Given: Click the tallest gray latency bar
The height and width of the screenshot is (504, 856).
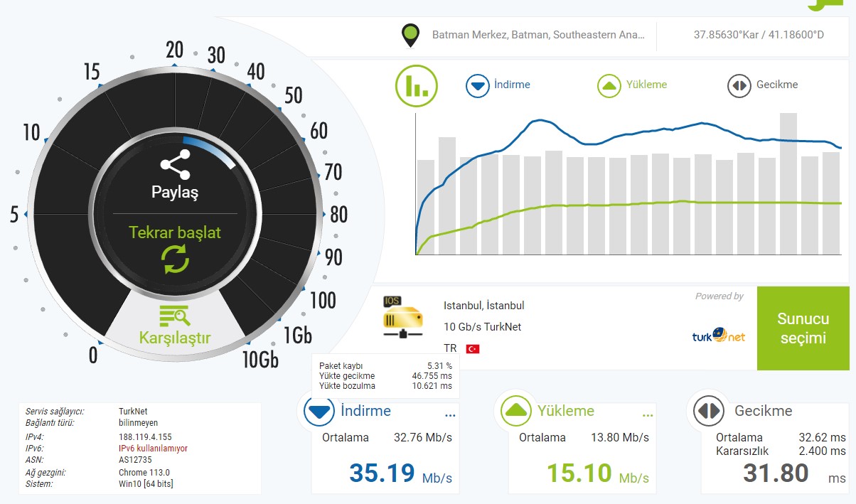Looking at the screenshot, I should (x=788, y=183).
